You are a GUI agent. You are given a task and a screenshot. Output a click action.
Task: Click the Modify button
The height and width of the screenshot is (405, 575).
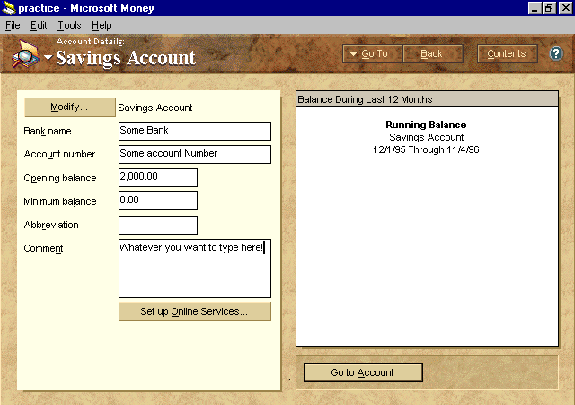coord(70,107)
